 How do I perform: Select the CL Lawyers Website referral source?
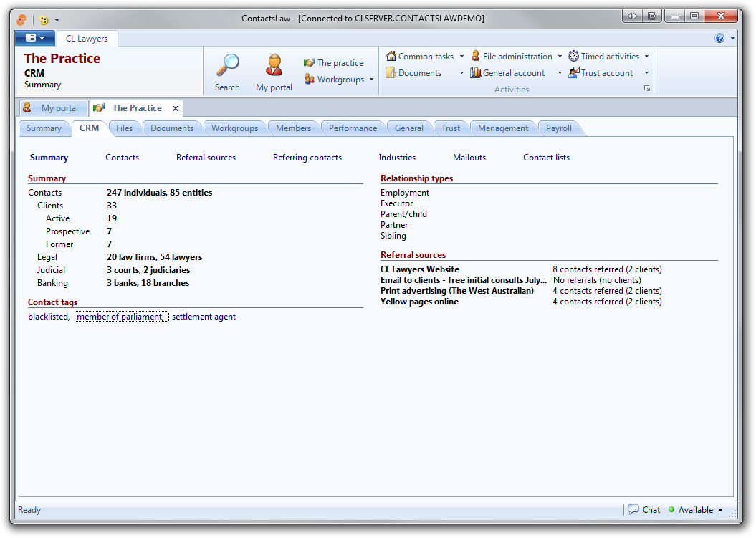pyautogui.click(x=419, y=269)
